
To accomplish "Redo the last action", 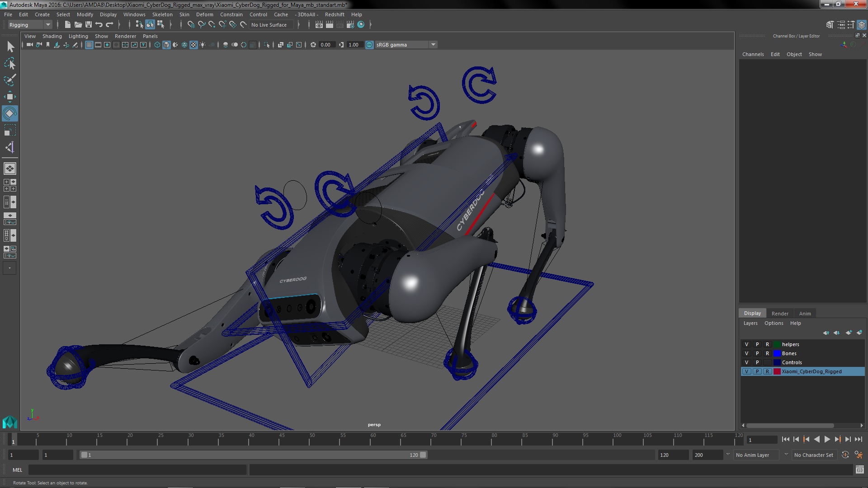I will point(109,25).
